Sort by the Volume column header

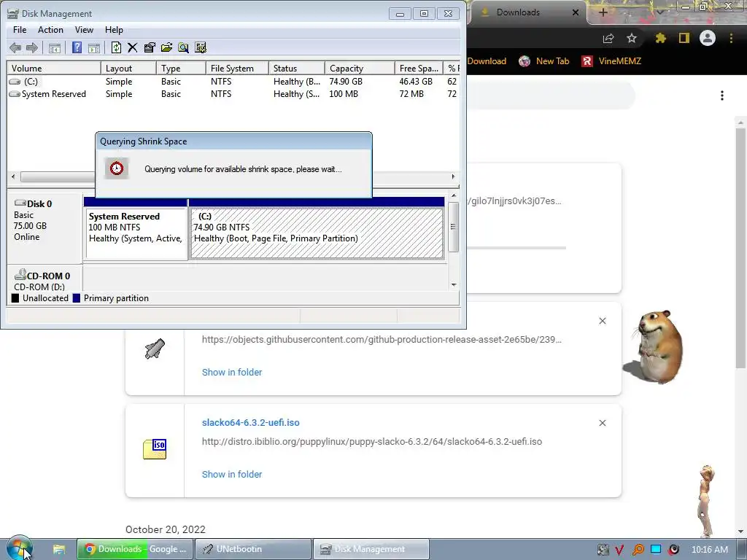(53, 68)
